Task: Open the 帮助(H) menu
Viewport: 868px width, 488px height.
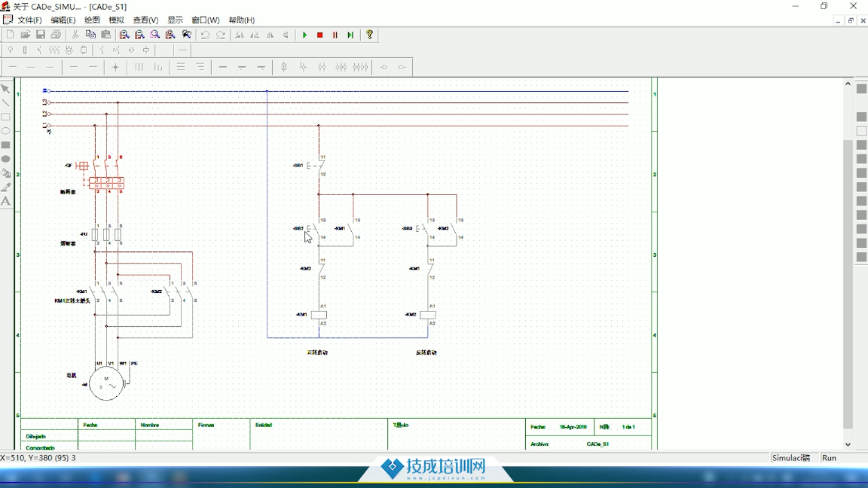Action: 242,20
